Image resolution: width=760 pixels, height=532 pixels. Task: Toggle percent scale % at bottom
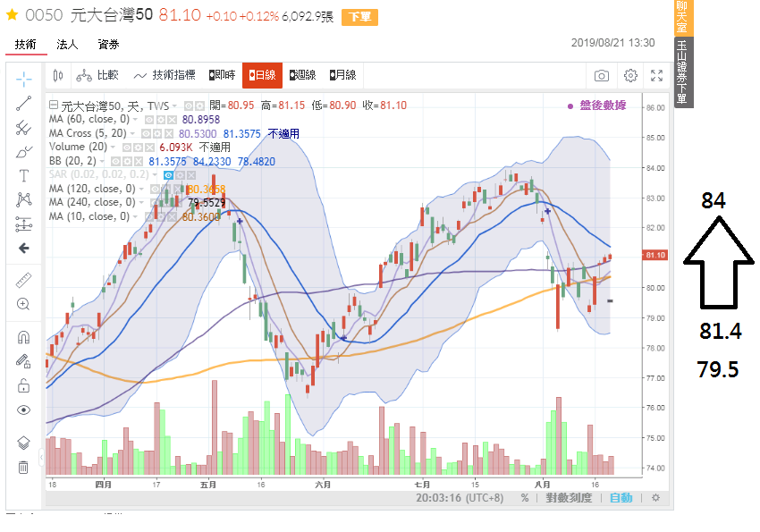click(x=525, y=498)
